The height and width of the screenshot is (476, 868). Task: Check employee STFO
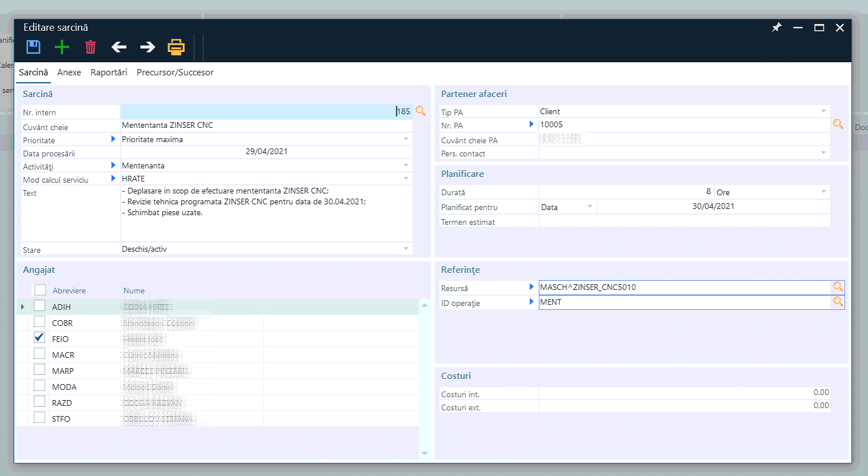(39, 418)
